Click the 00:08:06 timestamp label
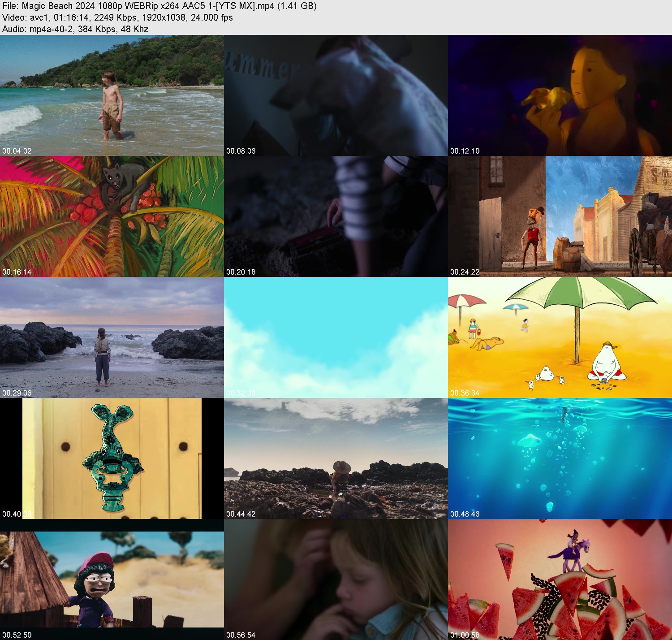The width and height of the screenshot is (672, 640). pyautogui.click(x=241, y=151)
